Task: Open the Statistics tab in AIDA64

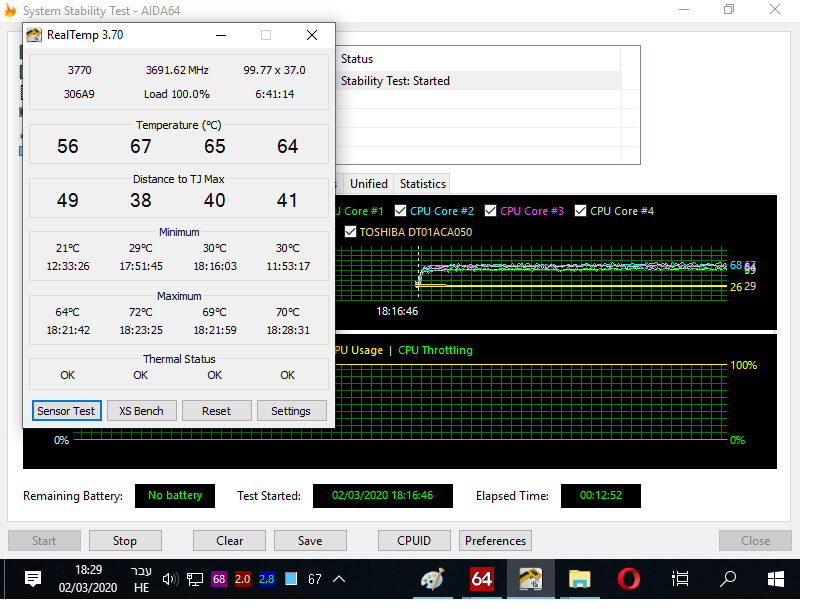Action: [x=423, y=184]
